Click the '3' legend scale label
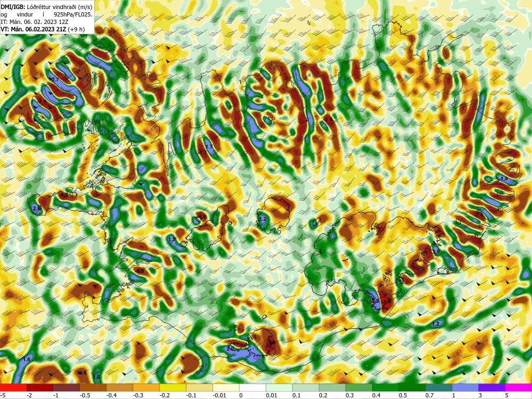The width and height of the screenshot is (532, 399). pos(480,395)
